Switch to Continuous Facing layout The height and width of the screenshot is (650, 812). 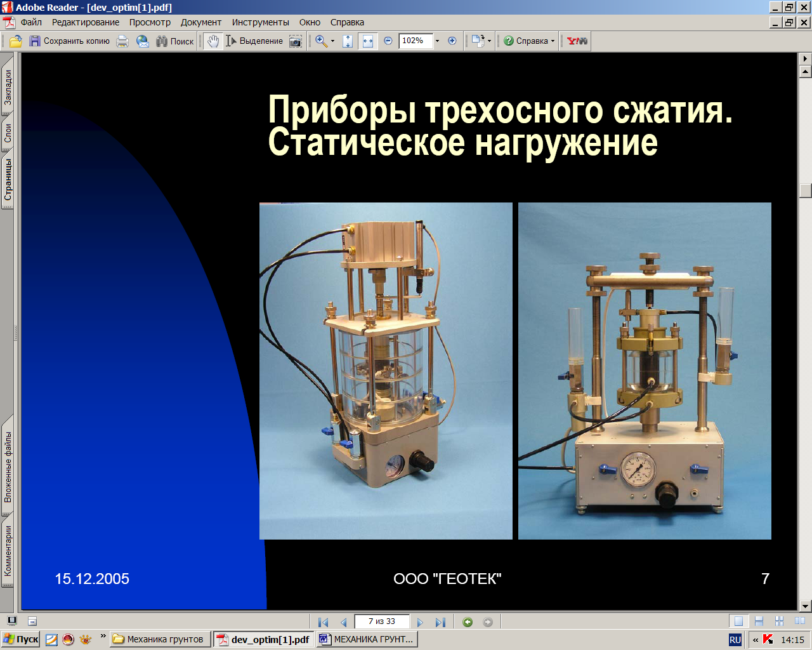(x=779, y=621)
